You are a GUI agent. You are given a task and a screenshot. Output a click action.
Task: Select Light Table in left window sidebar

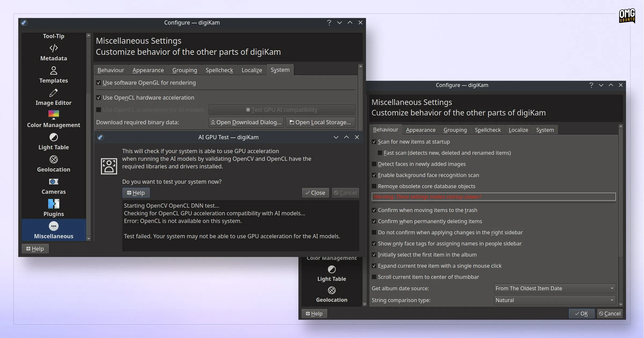tap(54, 142)
